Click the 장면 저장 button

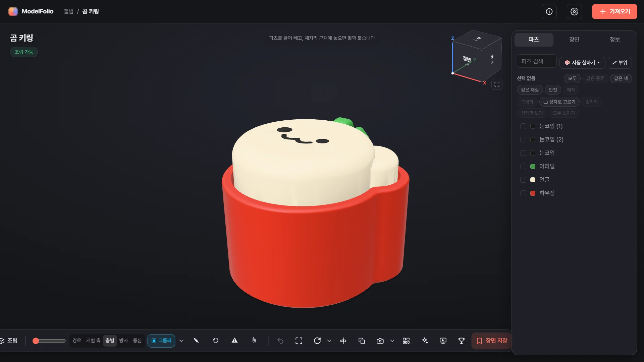coord(492,341)
